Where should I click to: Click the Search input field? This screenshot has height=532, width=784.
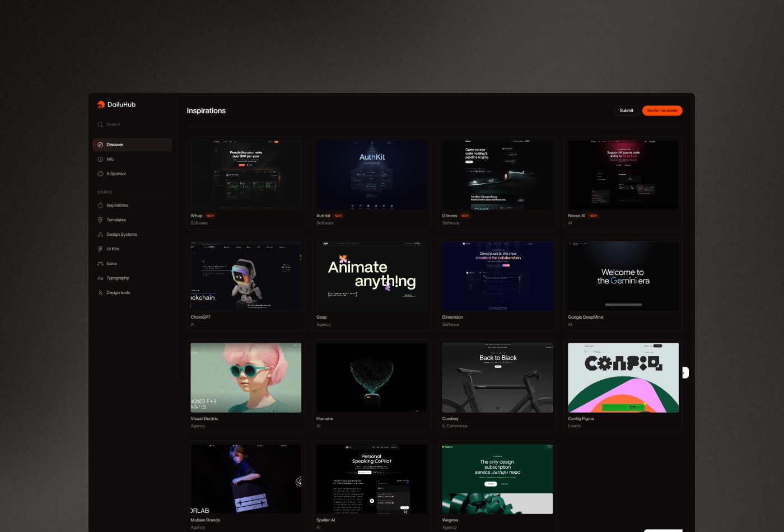(132, 124)
